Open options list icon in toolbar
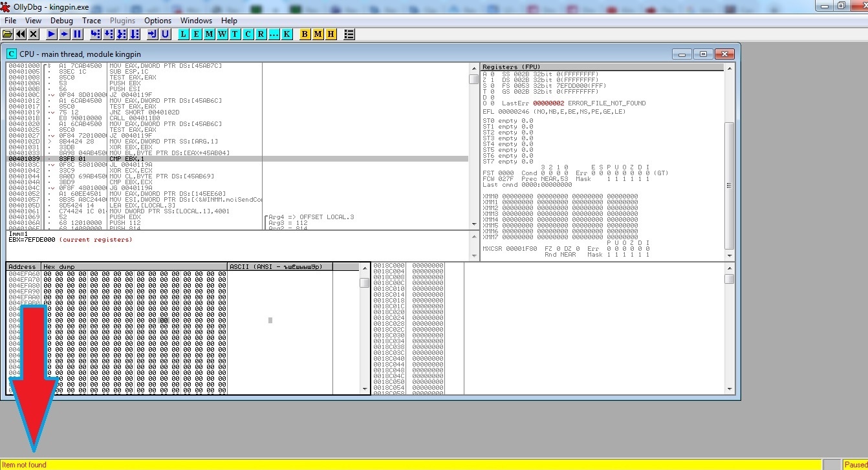 click(349, 34)
